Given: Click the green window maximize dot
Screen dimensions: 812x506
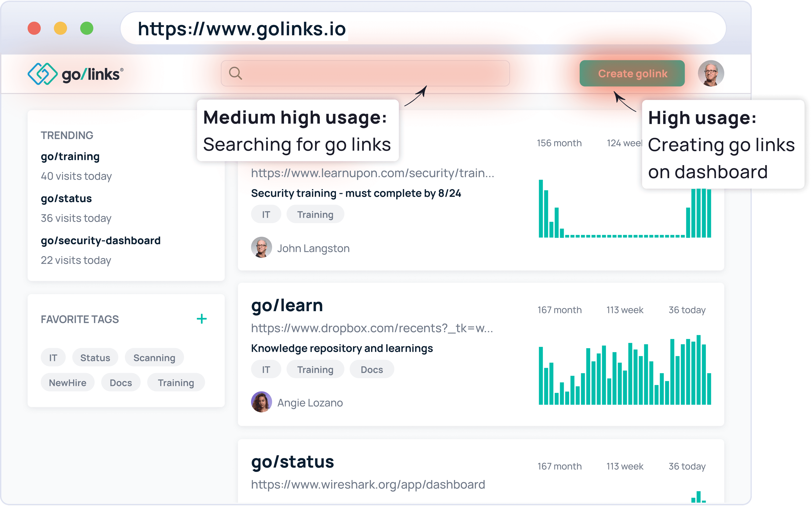Looking at the screenshot, I should pyautogui.click(x=87, y=28).
